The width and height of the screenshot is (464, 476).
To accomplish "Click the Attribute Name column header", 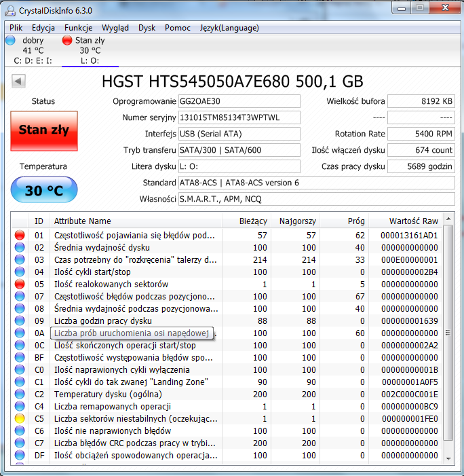I will tap(136, 221).
